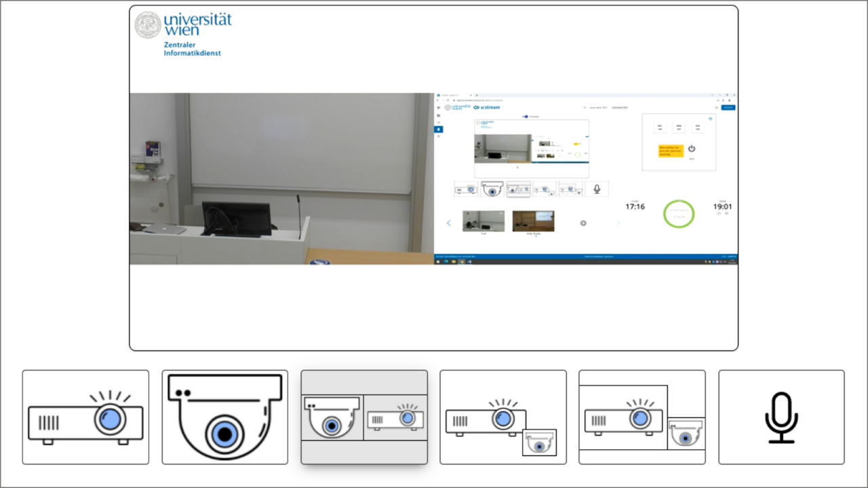Click the Windows Start button in embedded taskbar
Screen dimensions: 868x488
[x=439, y=261]
